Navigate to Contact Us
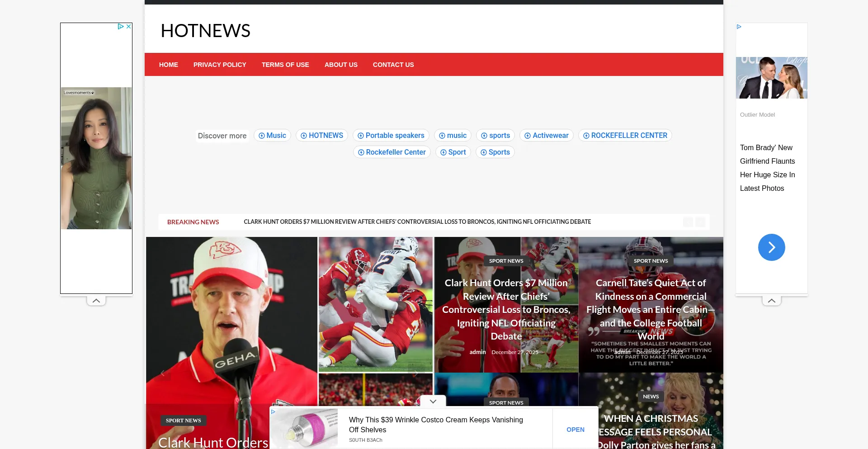Screen dimensions: 868x449 point(393,65)
